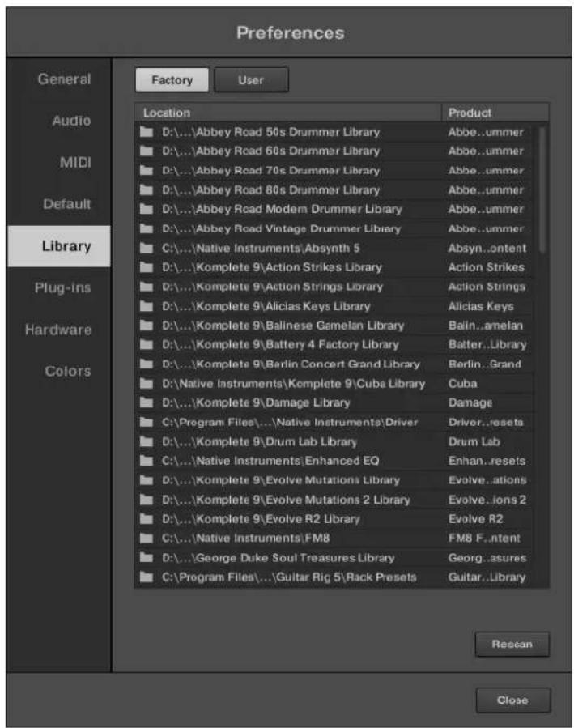Select the Komplete 9\Drum Lab Library path
574x728 pixels.
coord(259,442)
